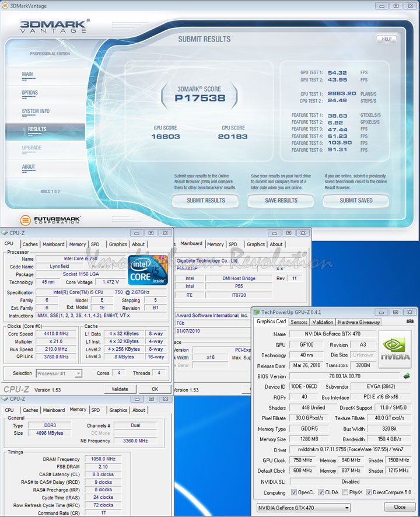420x517 pixels.
Task: Click the NVIDIA logo in GPU-Z
Action: coord(395,349)
